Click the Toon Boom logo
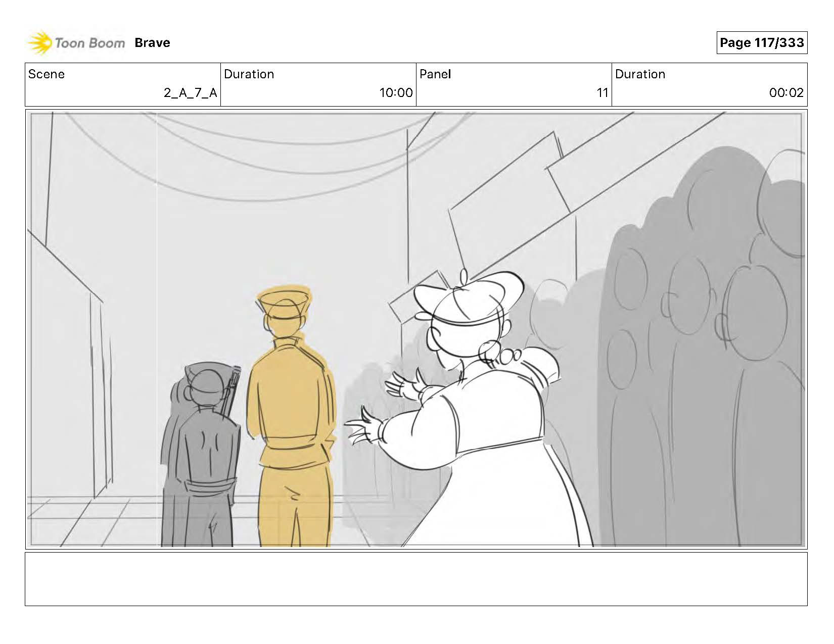Viewport: 834px width, 644px height. 76,43
